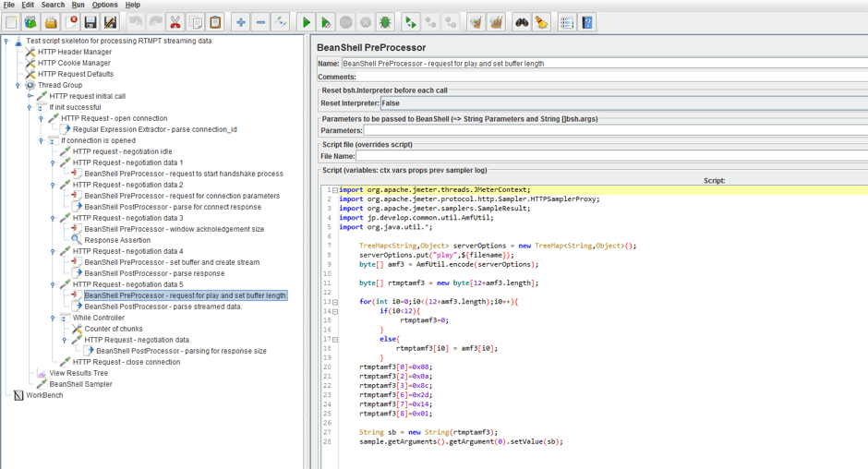Image resolution: width=868 pixels, height=469 pixels.
Task: Open the File menu
Action: [9, 5]
